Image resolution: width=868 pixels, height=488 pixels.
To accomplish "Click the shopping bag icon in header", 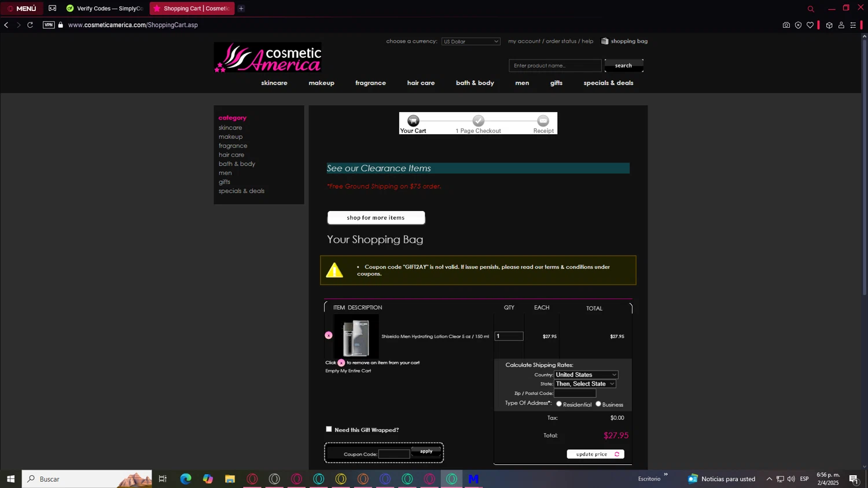I will coord(605,41).
